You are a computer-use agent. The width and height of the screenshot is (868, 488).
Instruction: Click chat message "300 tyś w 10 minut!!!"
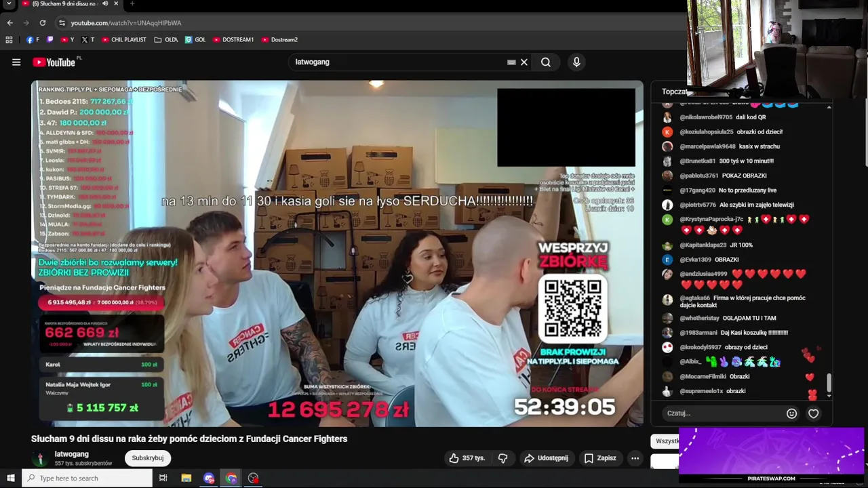click(746, 161)
